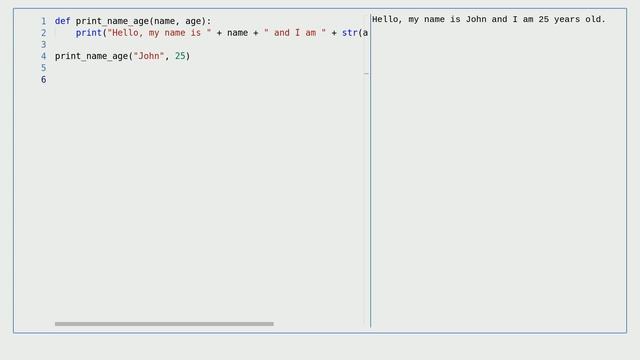Click line number 4 in the gutter

(44, 56)
